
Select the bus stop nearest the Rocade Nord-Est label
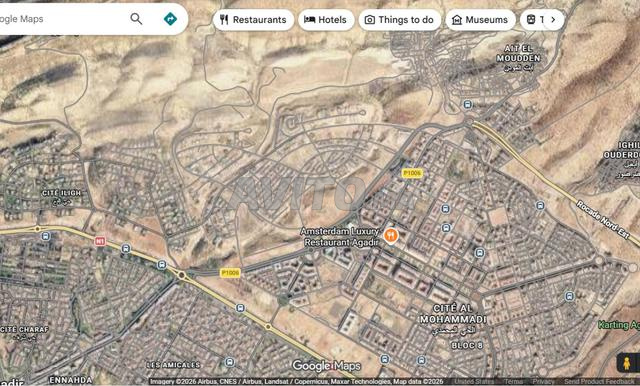[x=540, y=205]
